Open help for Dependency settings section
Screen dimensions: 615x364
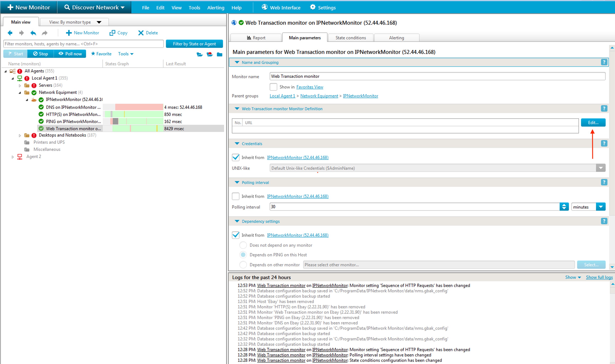point(604,221)
